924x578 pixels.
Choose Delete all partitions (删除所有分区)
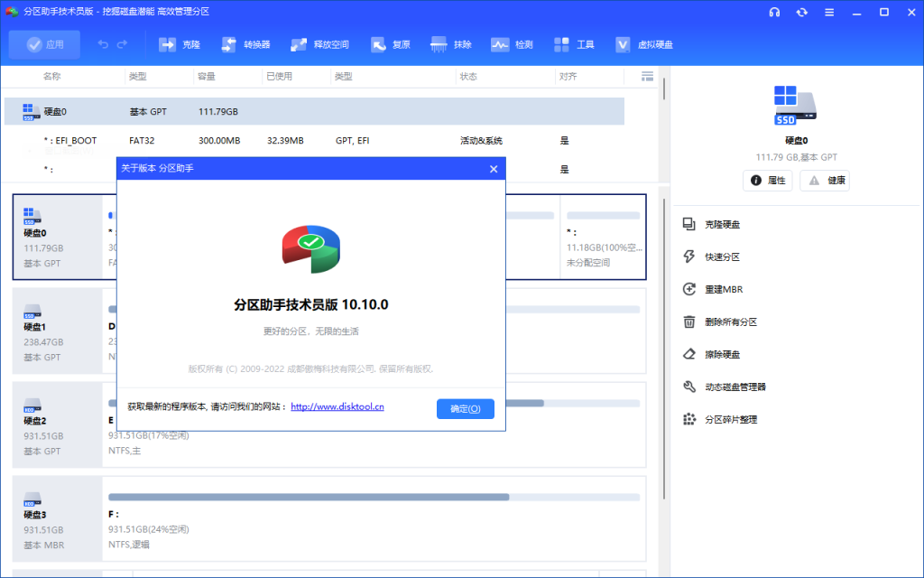pyautogui.click(x=719, y=322)
